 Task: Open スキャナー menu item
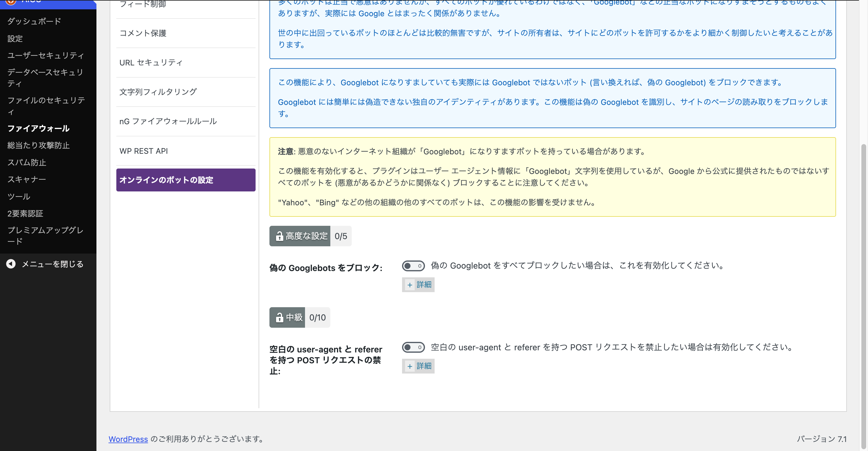(27, 179)
